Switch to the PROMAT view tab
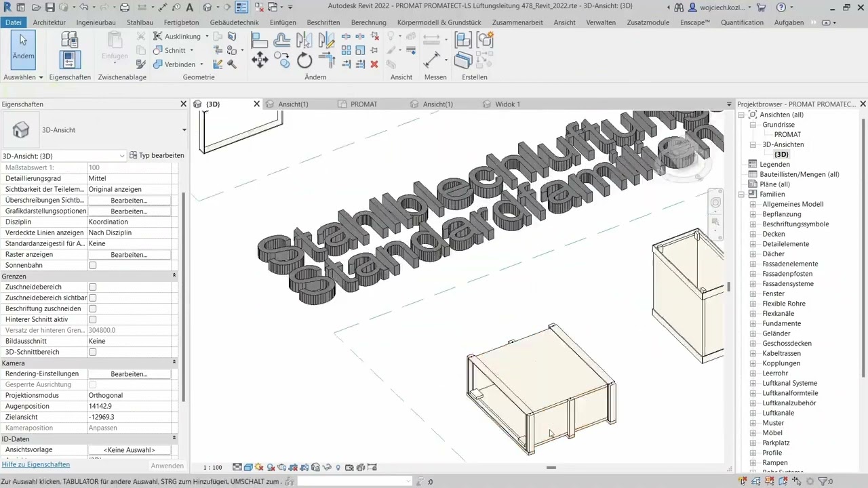Screen dimensions: 868x488 (x=364, y=104)
